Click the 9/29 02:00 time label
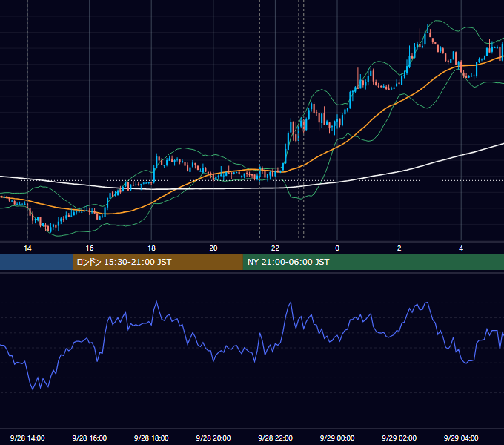This screenshot has width=504, height=445. 399,438
